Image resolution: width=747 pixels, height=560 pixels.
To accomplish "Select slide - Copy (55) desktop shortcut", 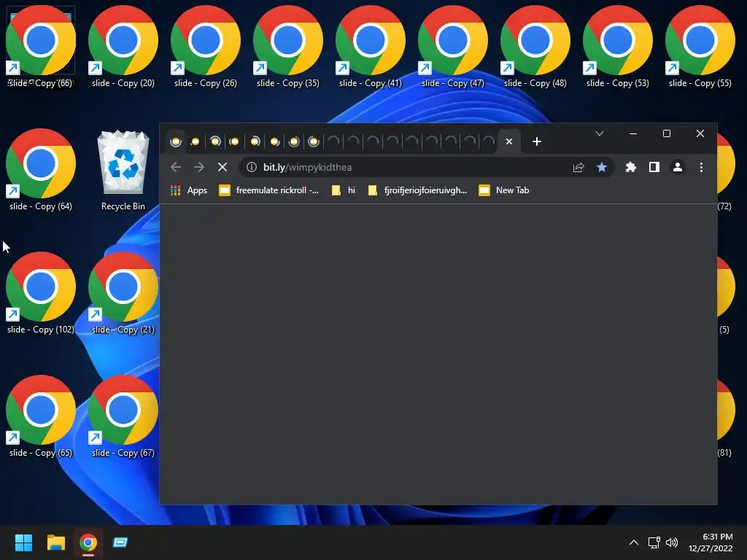I will [700, 47].
